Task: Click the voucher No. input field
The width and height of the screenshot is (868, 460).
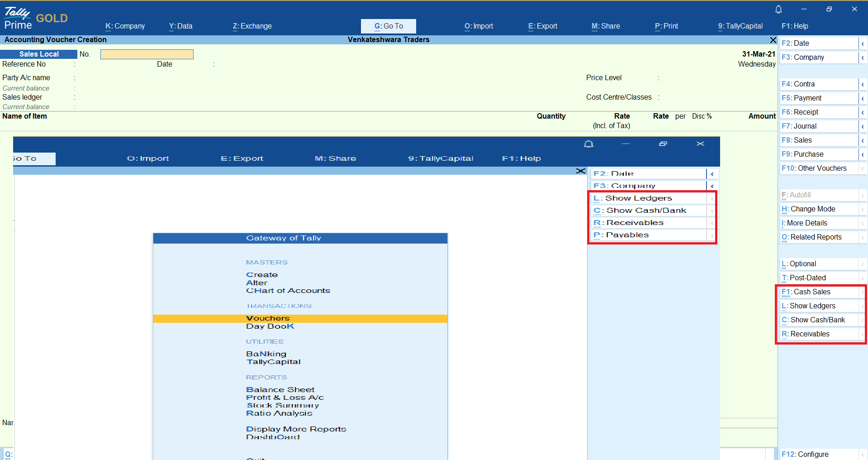Action: [147, 54]
